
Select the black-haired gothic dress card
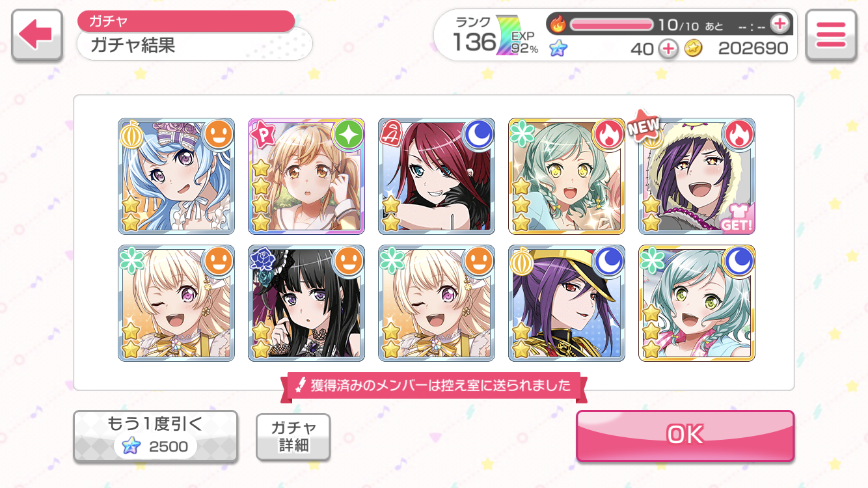(306, 303)
